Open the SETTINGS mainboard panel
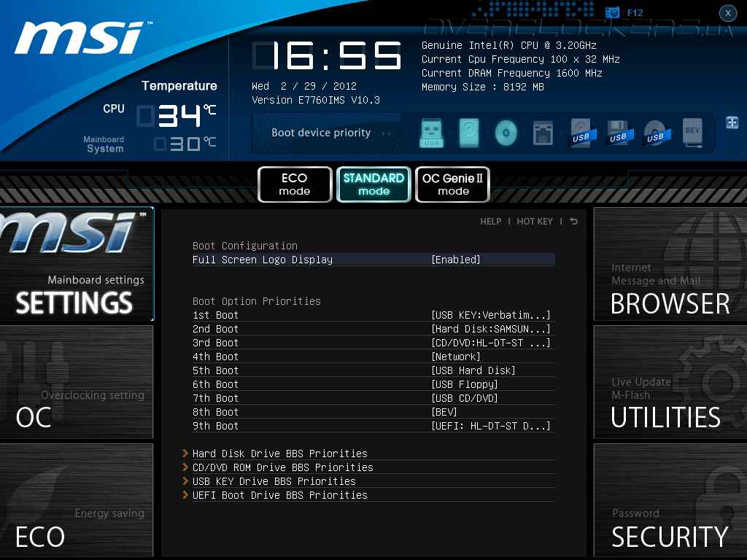Screen dimensions: 747x560 pyautogui.click(x=77, y=264)
